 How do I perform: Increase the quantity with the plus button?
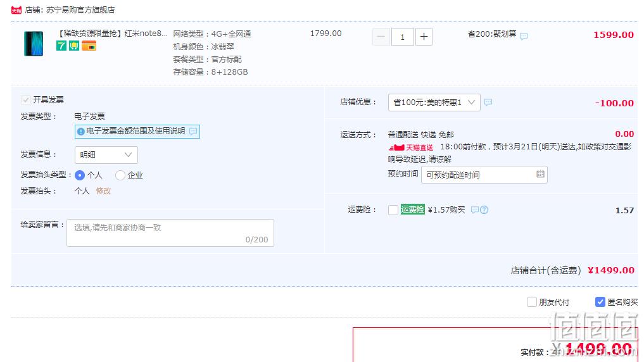(x=424, y=37)
